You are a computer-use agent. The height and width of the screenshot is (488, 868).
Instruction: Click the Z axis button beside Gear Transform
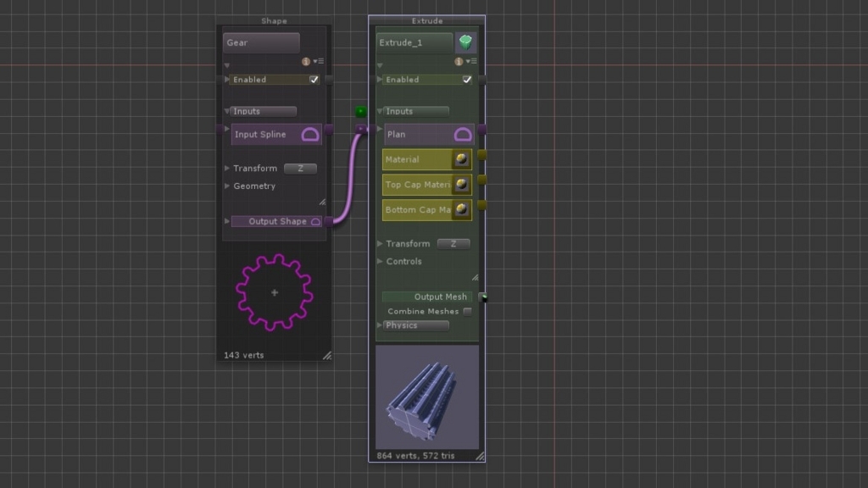(x=300, y=169)
